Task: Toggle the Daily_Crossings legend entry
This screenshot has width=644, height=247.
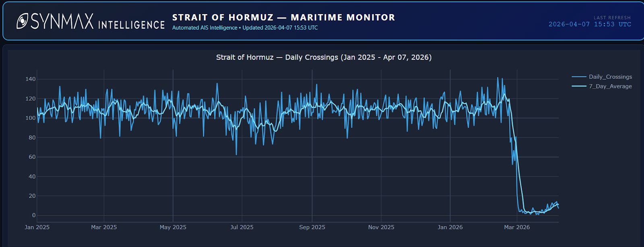Action: (x=610, y=77)
